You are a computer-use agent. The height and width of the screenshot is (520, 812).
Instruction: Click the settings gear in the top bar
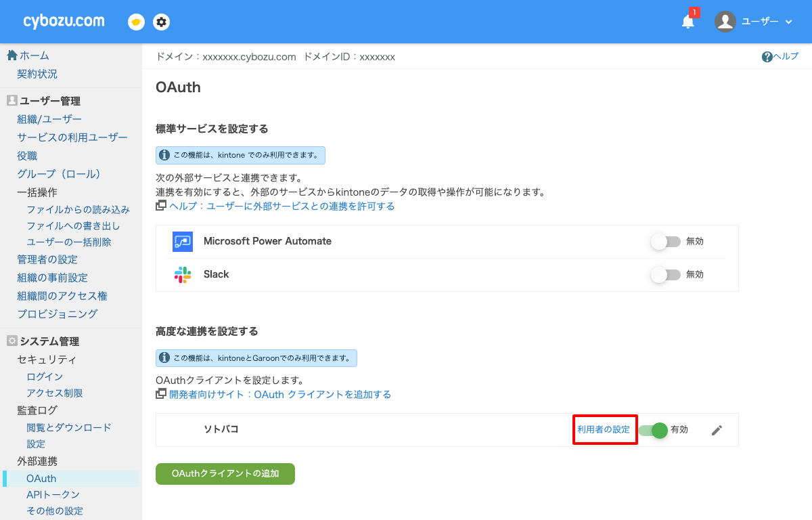point(161,21)
